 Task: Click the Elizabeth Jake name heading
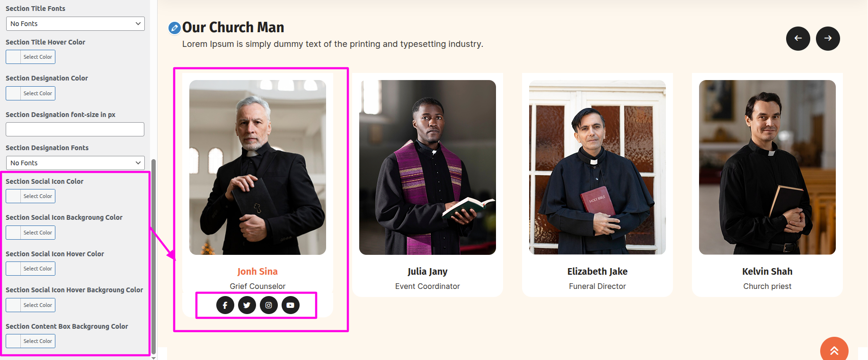pyautogui.click(x=597, y=271)
